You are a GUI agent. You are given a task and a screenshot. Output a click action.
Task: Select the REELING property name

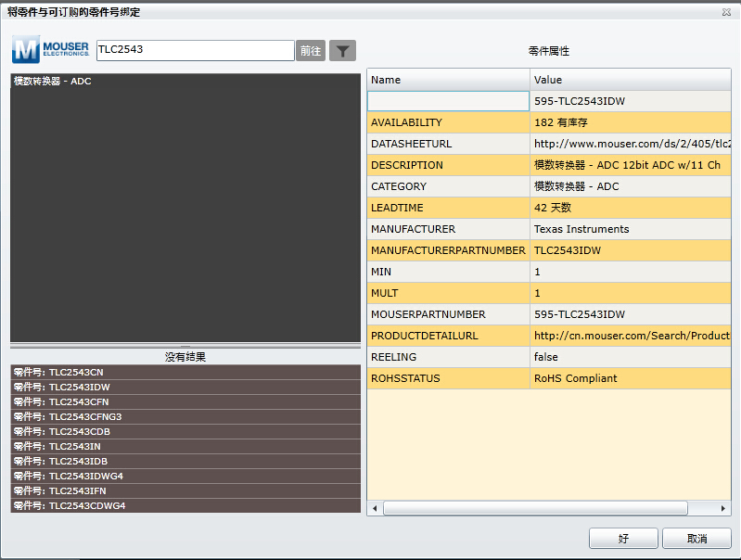[x=448, y=357]
